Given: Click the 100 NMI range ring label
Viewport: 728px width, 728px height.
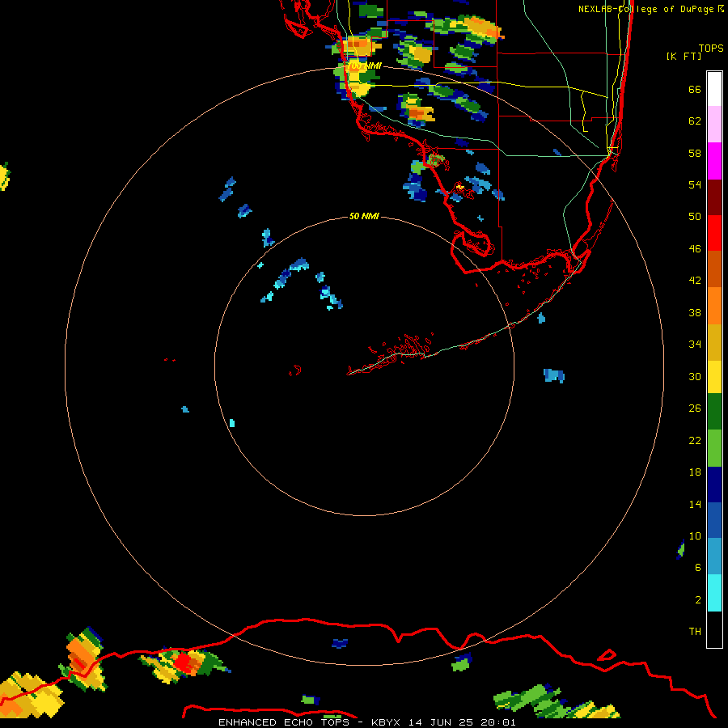Looking at the screenshot, I should (364, 66).
